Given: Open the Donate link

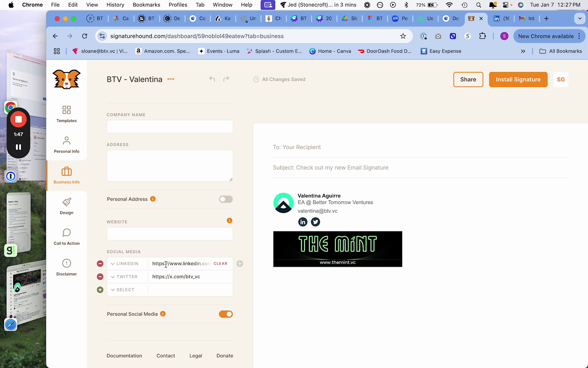Looking at the screenshot, I should (225, 356).
